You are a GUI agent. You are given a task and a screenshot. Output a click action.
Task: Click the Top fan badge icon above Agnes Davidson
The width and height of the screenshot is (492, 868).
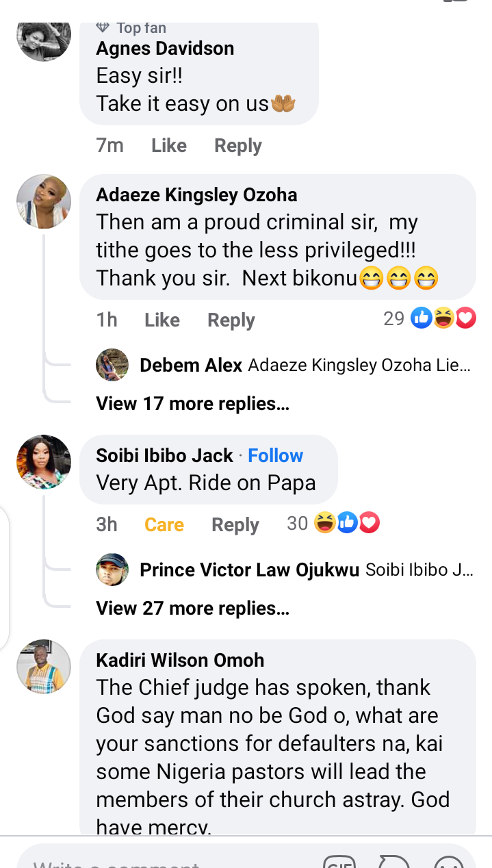(104, 27)
